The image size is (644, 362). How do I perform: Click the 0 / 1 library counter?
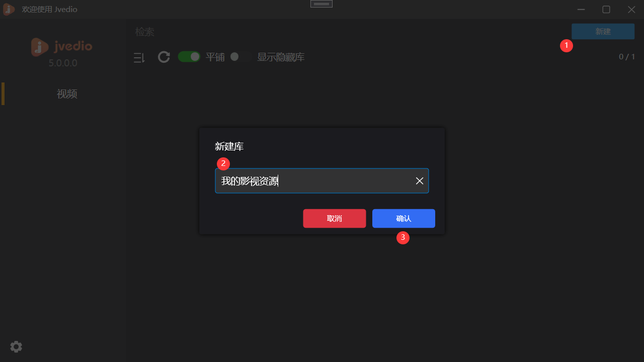pyautogui.click(x=627, y=56)
